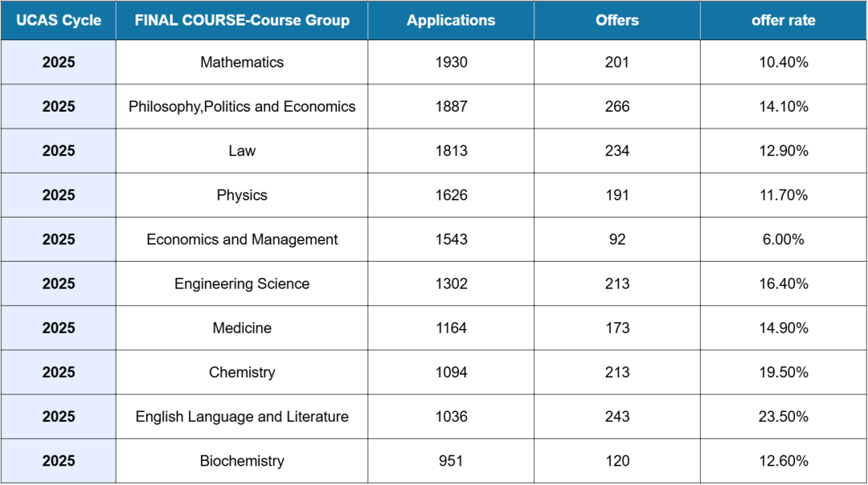Viewport: 868px width, 485px height.
Task: Select the 23.50% offer rate cell
Action: [783, 417]
